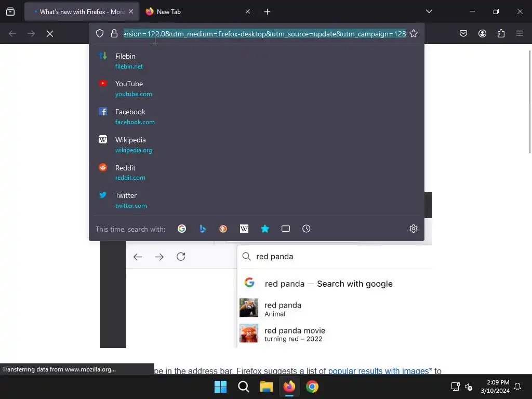The height and width of the screenshot is (399, 532).
Task: Click red panda movie thumbnail
Action: 249,333
